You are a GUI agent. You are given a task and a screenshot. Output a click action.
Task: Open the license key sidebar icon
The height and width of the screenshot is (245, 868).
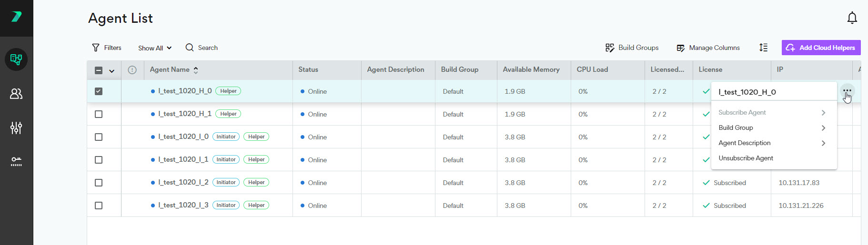coord(16,162)
